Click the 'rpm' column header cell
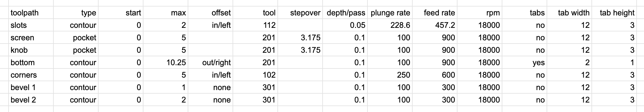Screen dimensions: 644x112 pyautogui.click(x=480, y=13)
